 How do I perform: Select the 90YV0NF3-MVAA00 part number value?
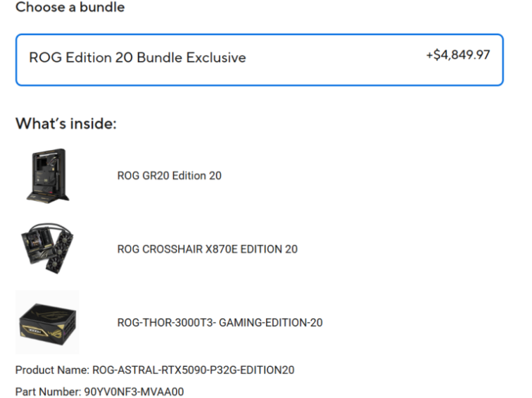tap(134, 392)
